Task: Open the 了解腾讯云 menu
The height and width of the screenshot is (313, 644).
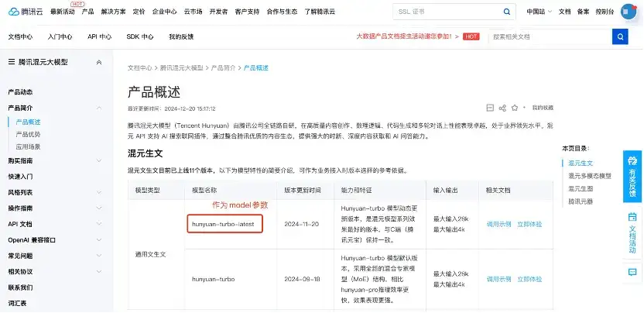Action: (320, 12)
